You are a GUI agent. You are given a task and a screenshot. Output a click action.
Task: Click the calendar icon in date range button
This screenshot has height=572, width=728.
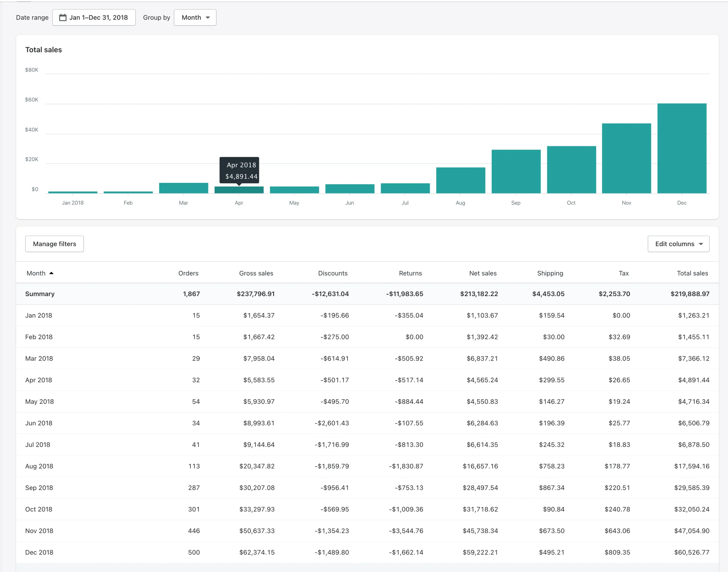63,17
